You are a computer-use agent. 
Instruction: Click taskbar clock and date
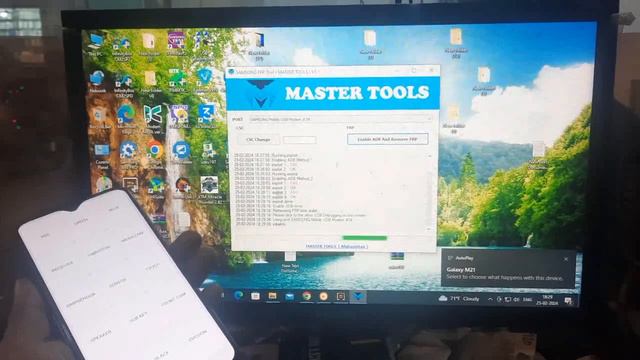547,300
